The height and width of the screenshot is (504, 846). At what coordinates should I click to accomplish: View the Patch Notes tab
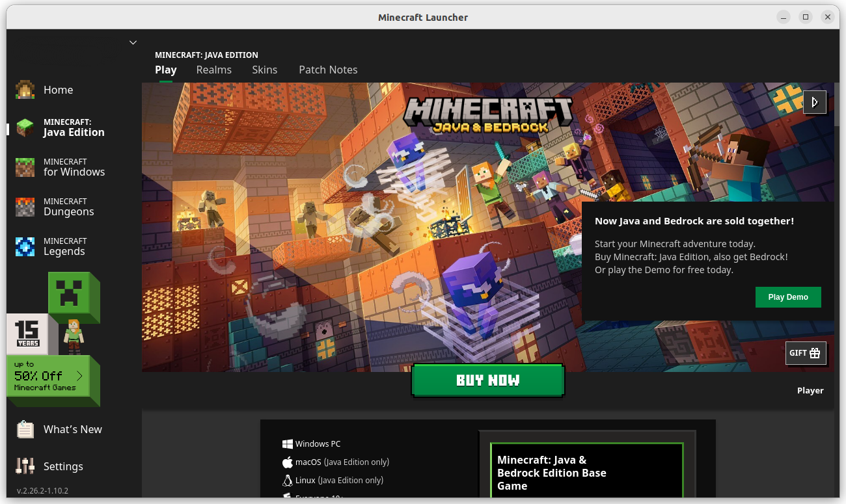click(x=328, y=70)
